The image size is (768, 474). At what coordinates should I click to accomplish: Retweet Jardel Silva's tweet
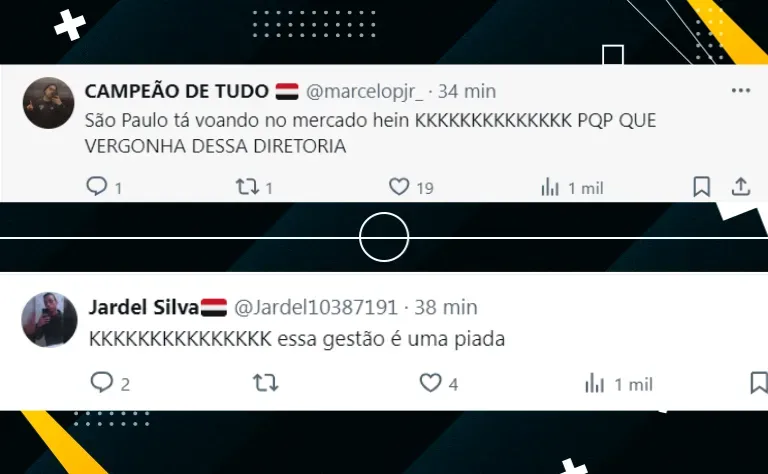coord(265,382)
